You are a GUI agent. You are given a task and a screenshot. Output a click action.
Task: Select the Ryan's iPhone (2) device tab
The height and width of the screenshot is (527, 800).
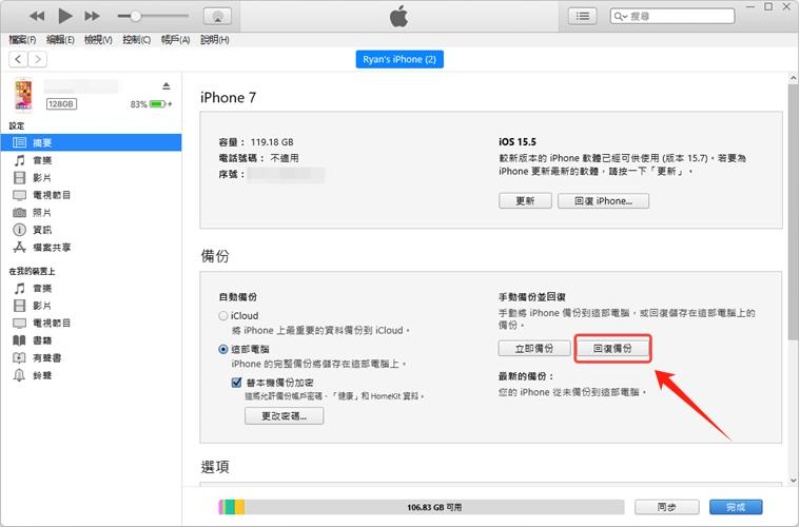point(399,59)
